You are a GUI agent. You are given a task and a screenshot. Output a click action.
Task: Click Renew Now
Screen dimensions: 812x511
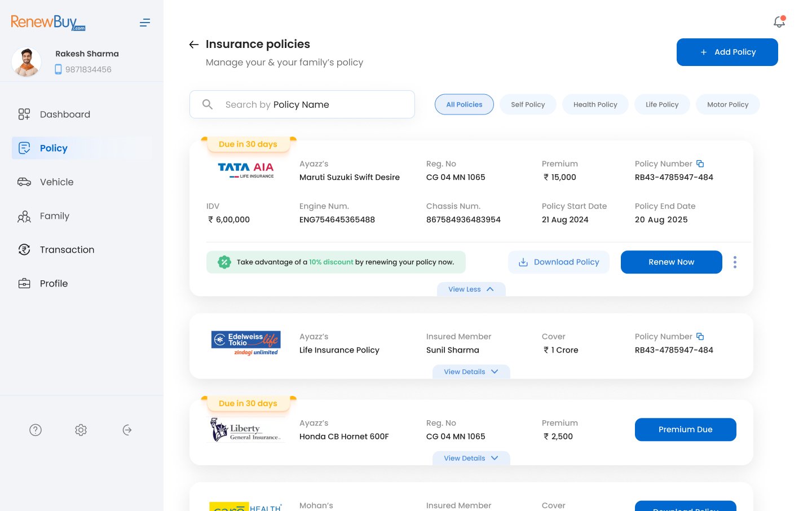pyautogui.click(x=672, y=262)
